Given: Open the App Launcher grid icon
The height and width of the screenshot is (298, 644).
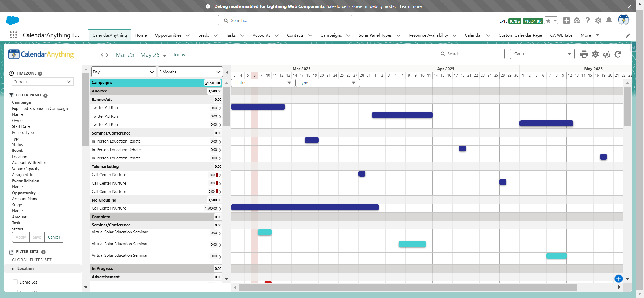Looking at the screenshot, I should (x=13, y=35).
